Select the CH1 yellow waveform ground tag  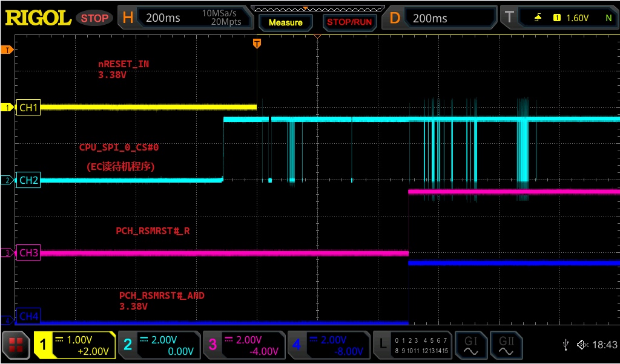28,108
